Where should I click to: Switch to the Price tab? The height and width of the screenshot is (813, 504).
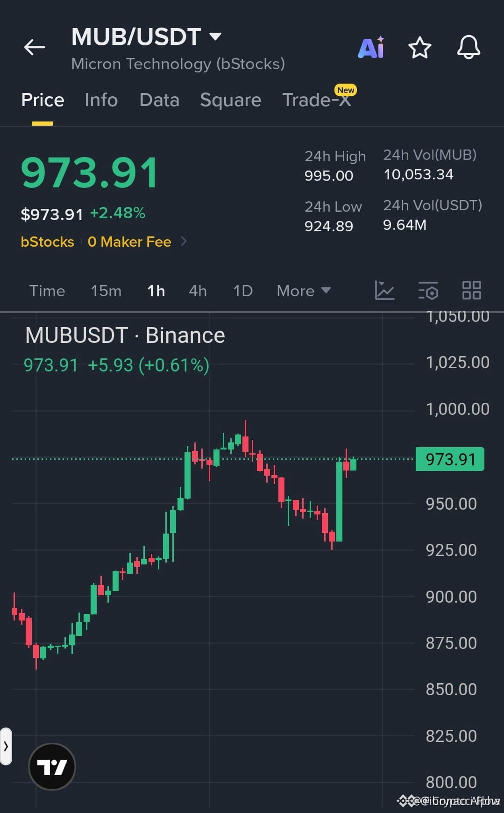pos(43,100)
